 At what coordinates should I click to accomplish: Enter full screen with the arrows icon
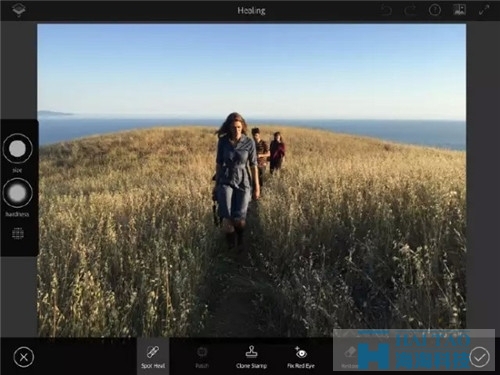tap(484, 10)
